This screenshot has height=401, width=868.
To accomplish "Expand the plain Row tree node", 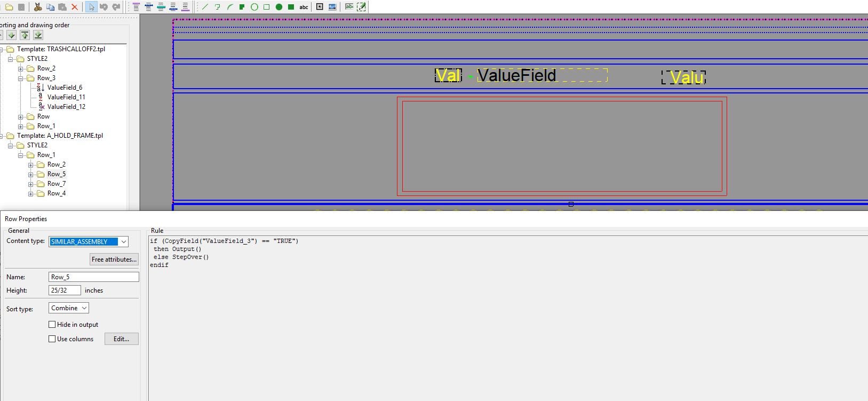I will tap(21, 117).
